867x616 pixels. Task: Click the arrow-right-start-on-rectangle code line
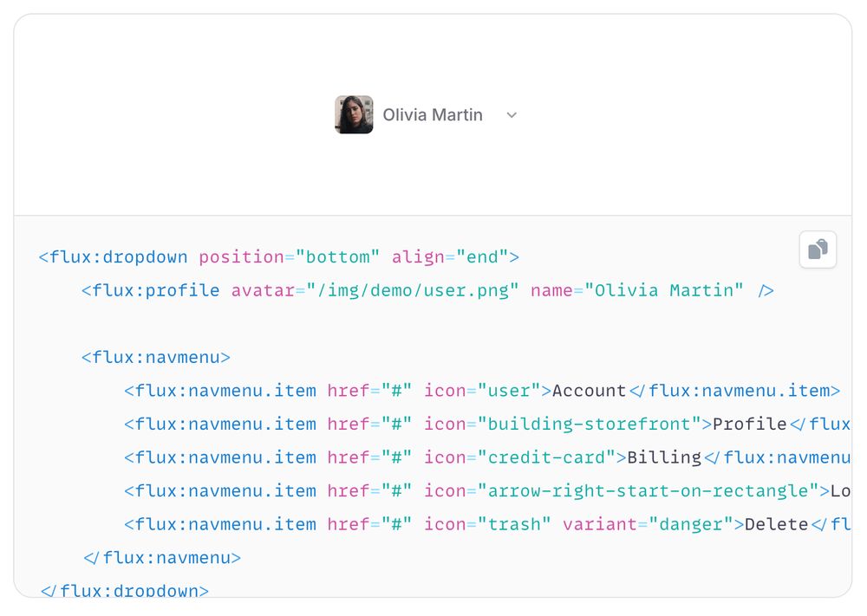point(487,491)
